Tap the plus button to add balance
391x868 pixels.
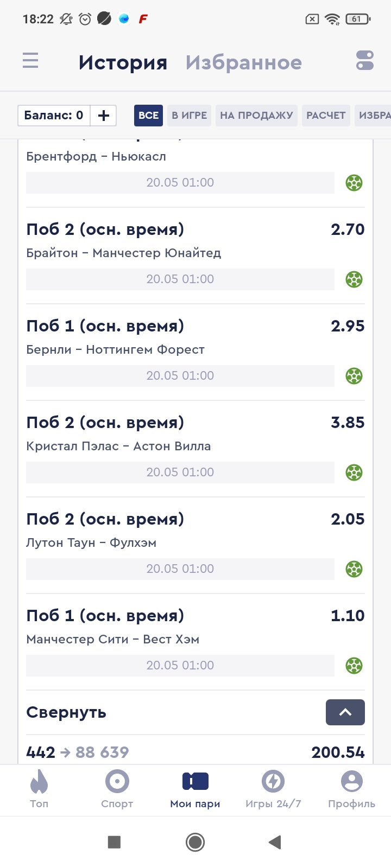click(x=103, y=116)
